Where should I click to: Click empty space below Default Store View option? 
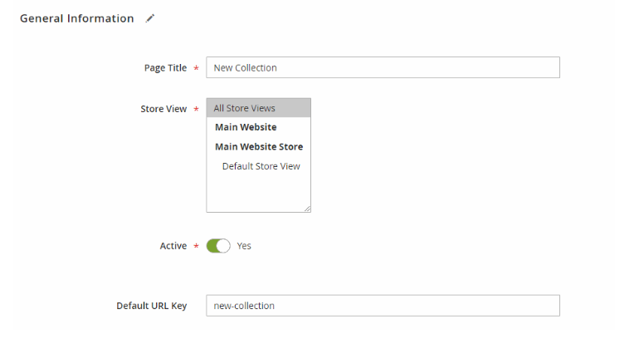click(255, 191)
